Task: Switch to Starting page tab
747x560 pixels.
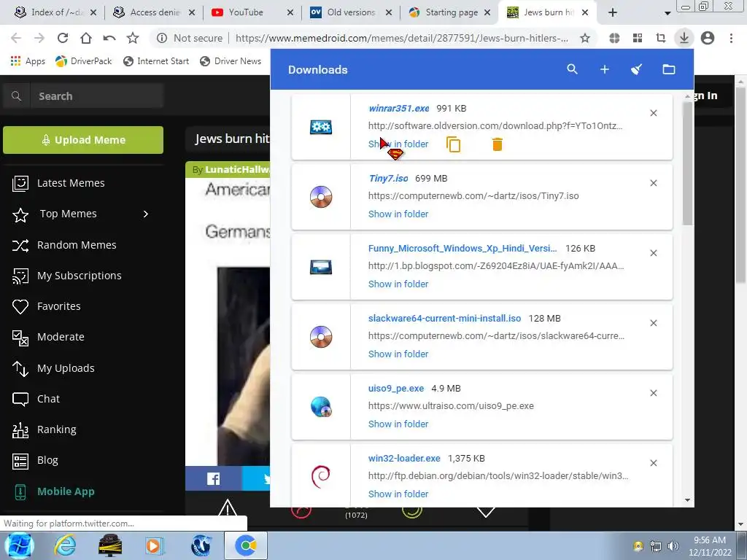Action: (449, 12)
